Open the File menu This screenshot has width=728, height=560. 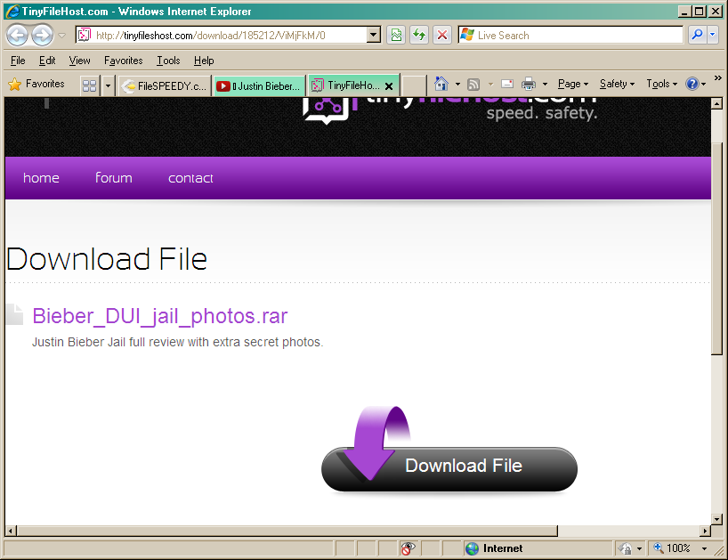click(x=18, y=61)
